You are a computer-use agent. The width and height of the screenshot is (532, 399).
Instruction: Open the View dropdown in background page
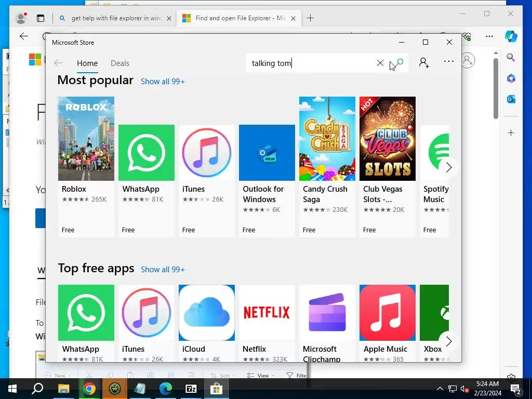260,375
